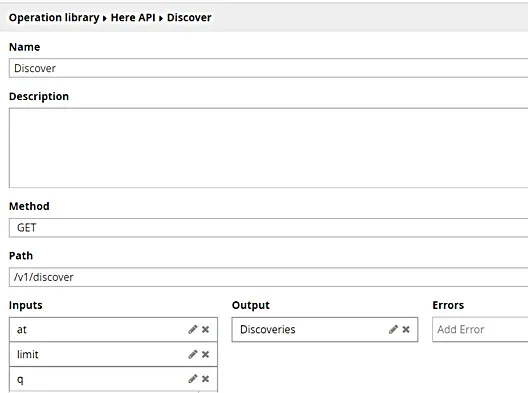Select the Discover breadcrumb item

189,18
